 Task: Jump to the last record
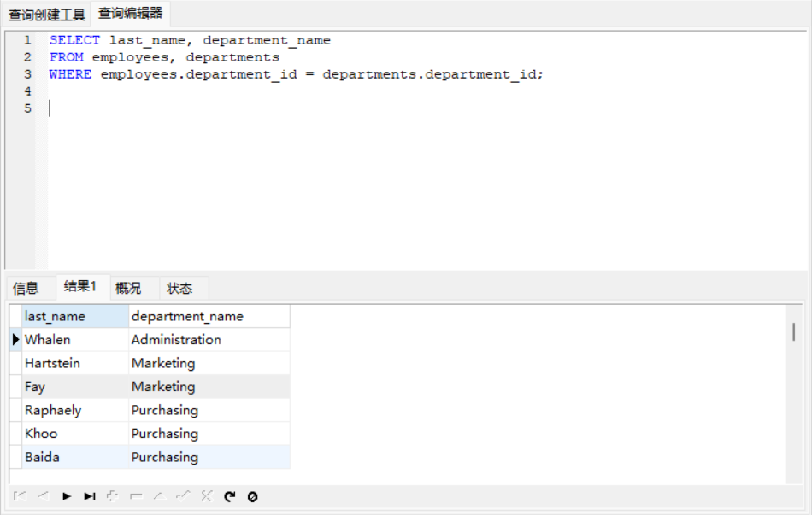pos(90,496)
